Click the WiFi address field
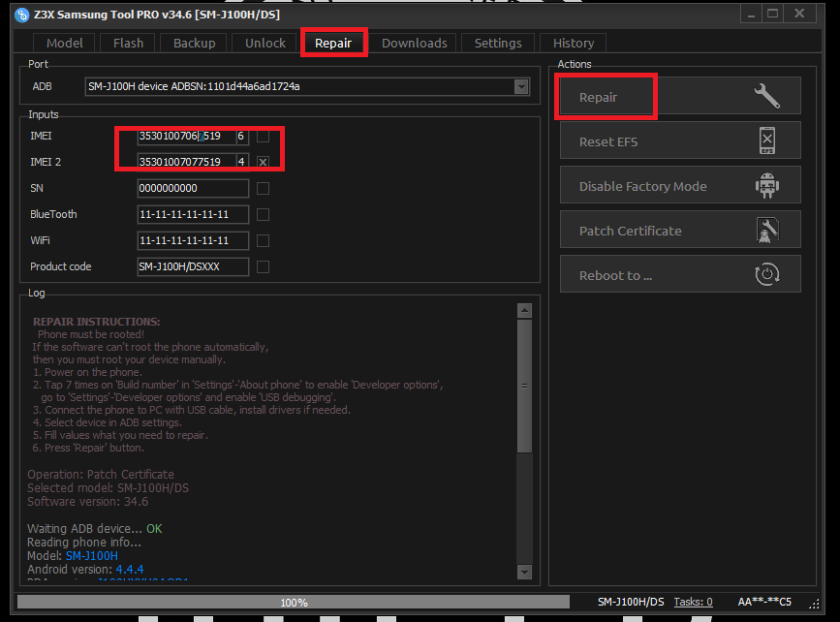 tap(193, 240)
